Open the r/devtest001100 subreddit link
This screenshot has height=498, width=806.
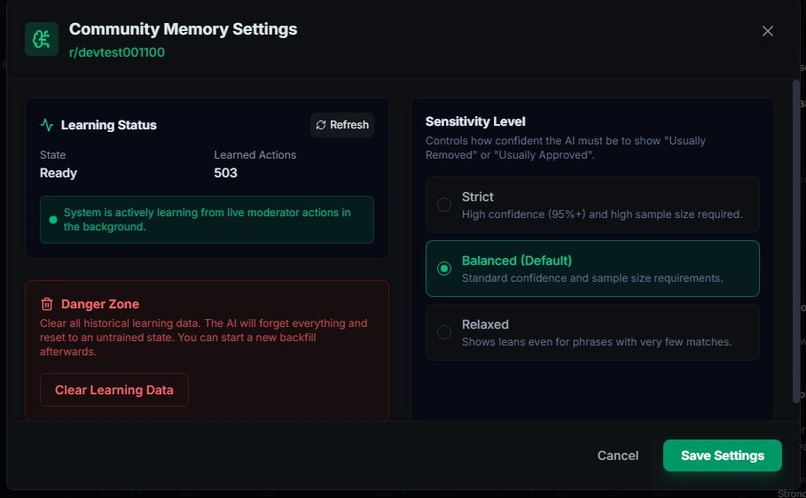(117, 52)
